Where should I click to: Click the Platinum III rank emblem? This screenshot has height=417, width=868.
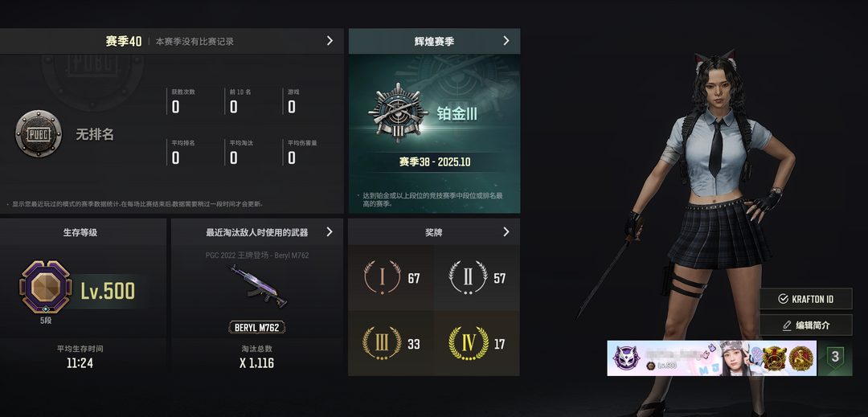(398, 113)
